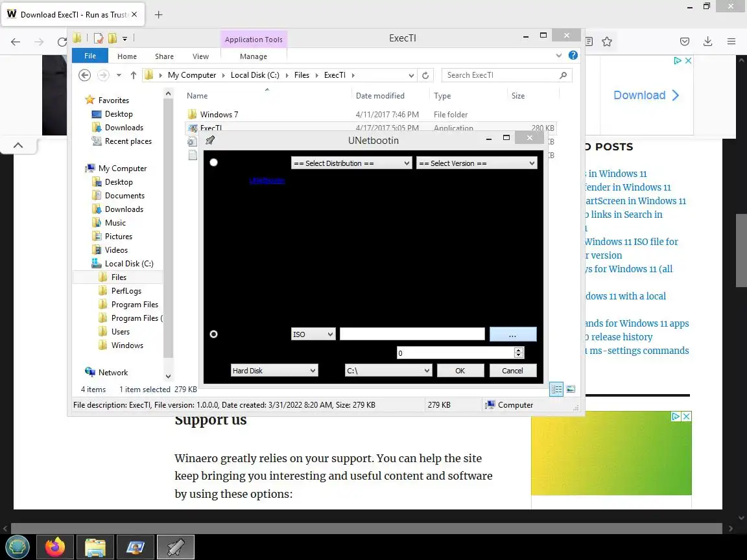The height and width of the screenshot is (560, 747).
Task: Click the search magnifier in Search ExecTI
Action: [x=563, y=75]
